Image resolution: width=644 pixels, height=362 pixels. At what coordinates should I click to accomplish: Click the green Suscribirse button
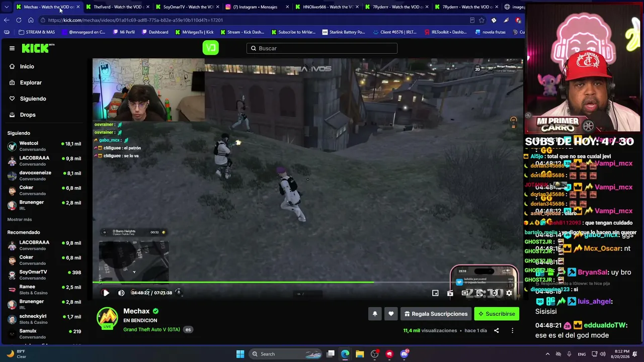pyautogui.click(x=497, y=314)
